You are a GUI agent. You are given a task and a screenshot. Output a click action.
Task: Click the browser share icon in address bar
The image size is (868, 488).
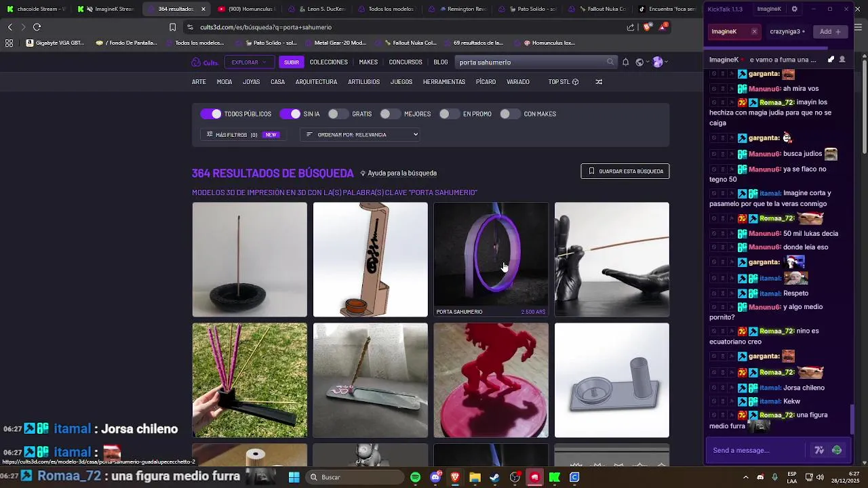[631, 27]
